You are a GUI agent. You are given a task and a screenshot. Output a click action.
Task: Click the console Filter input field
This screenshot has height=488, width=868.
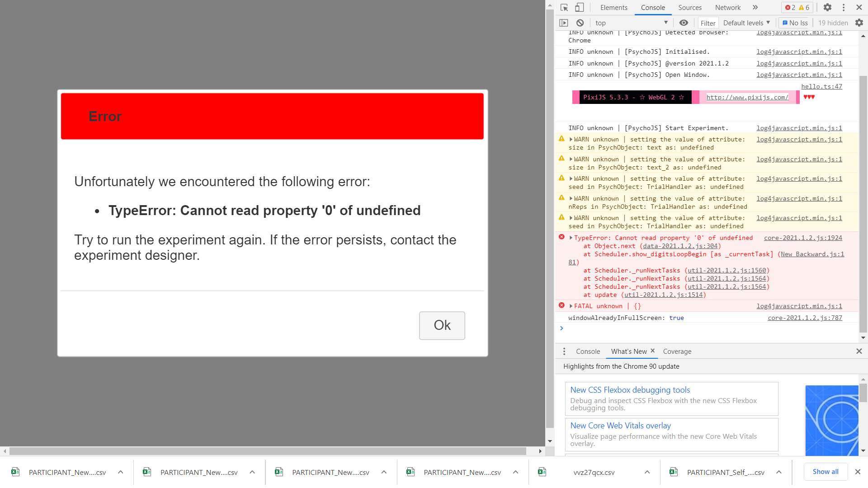point(708,23)
